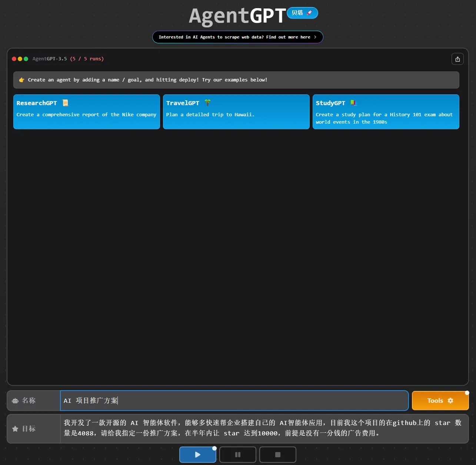Screen dimensions: 476x465
Task: Click the yellow window dot
Action: 20,59
